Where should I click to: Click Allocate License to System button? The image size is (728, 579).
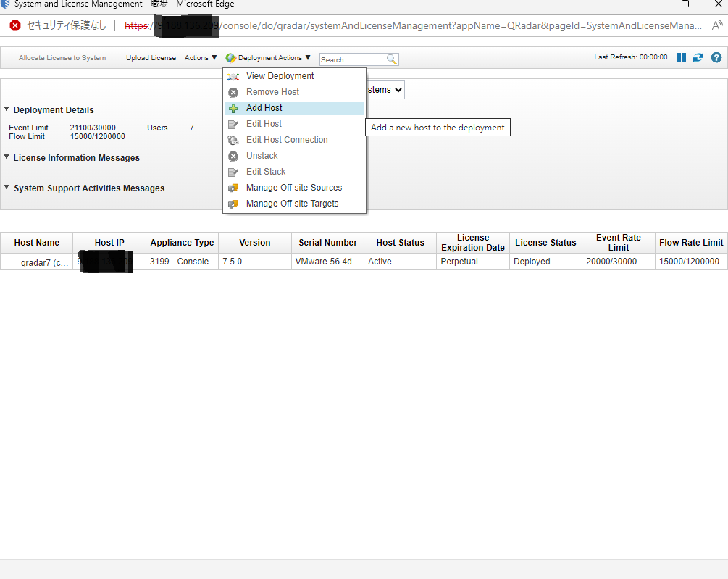pyautogui.click(x=62, y=57)
